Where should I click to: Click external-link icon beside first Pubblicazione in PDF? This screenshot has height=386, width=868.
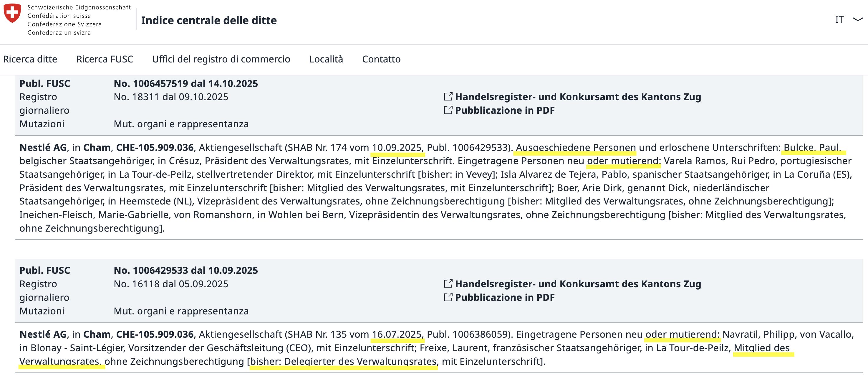pos(448,110)
